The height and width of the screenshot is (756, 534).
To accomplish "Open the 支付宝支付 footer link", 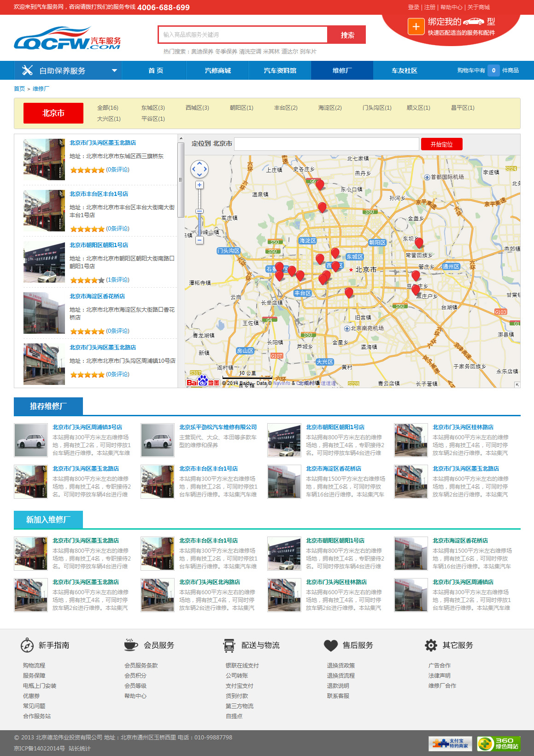I will [x=240, y=686].
